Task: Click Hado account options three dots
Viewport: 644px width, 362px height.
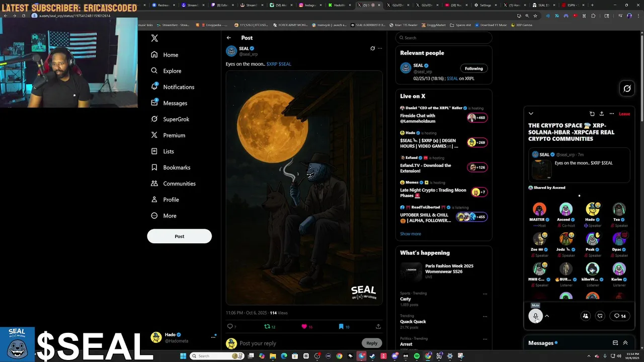Action: [x=213, y=337]
